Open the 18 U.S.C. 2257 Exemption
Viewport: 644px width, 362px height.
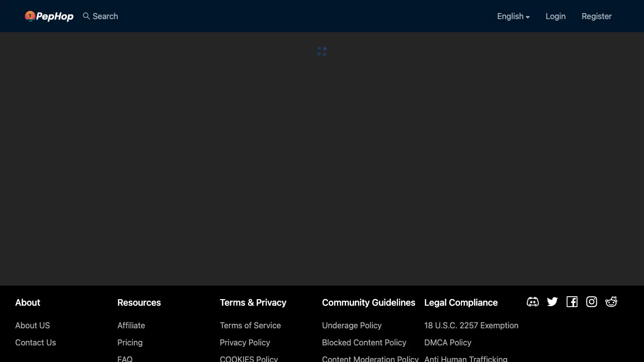click(x=471, y=325)
